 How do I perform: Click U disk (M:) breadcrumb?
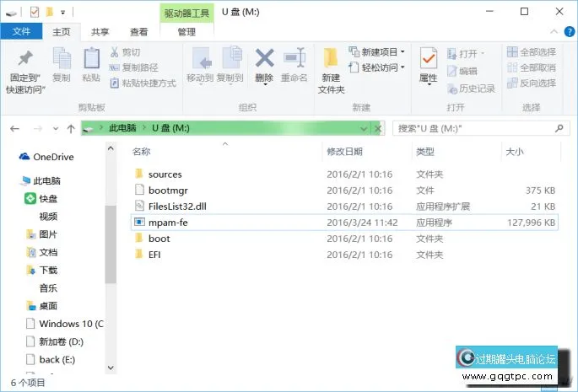tap(170, 128)
